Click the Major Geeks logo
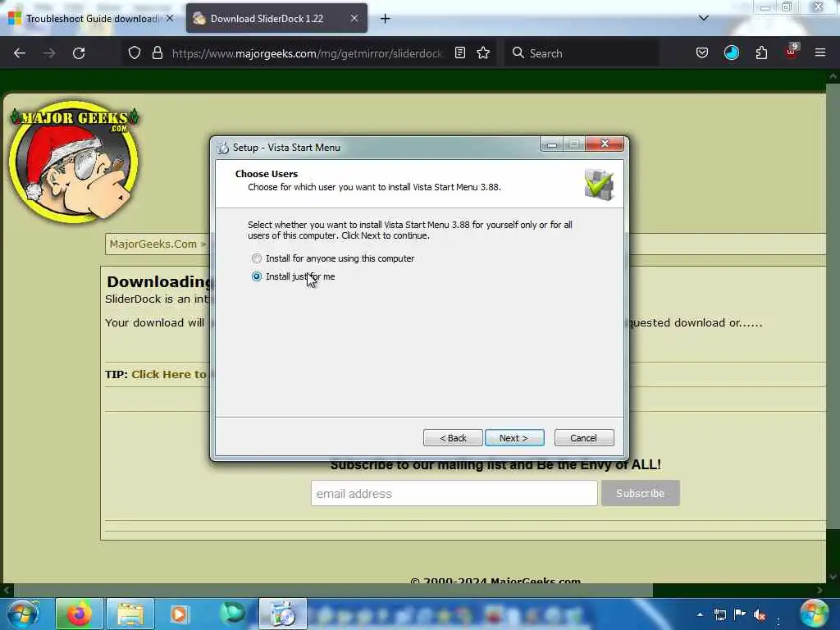 point(74,162)
